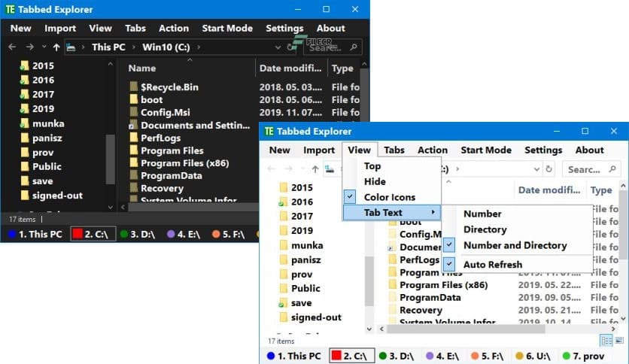Click Win10 (C:) breadcrumb in dark window
Screen dimensions: 629x364
coord(166,47)
